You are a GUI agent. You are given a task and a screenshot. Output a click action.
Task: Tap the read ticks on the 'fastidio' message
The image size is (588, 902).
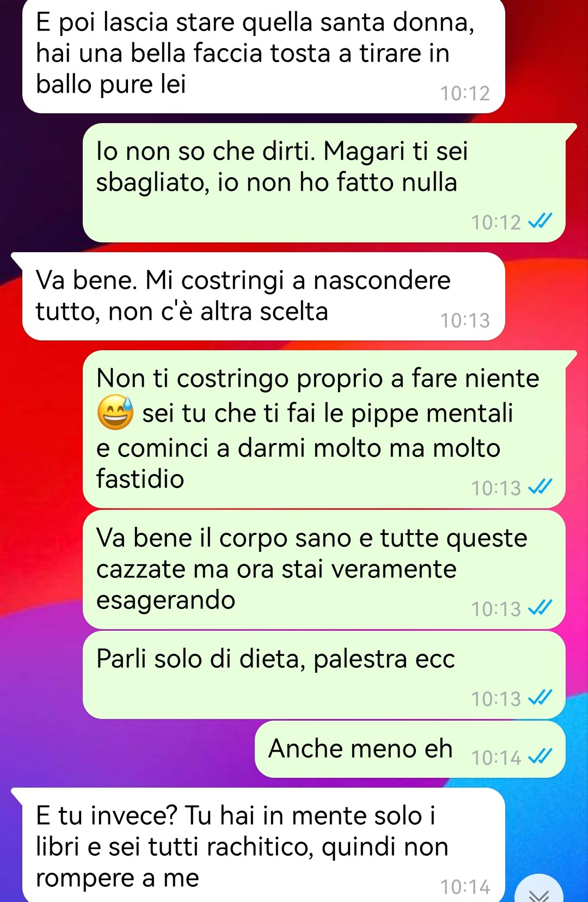(540, 487)
